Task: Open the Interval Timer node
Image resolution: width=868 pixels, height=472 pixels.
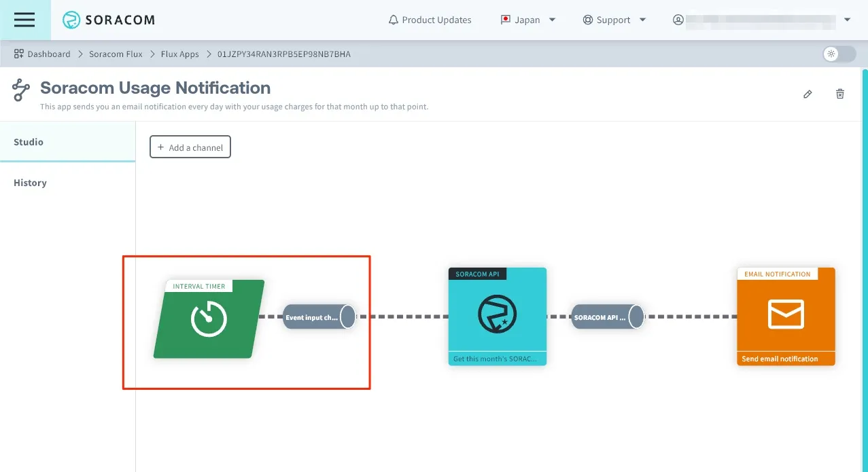Action: (x=209, y=319)
